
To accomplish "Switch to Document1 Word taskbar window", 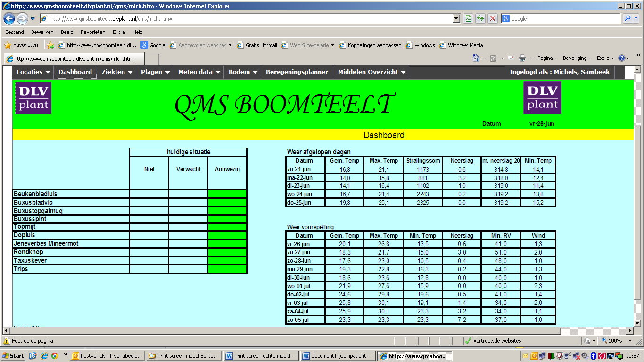I will tap(339, 356).
